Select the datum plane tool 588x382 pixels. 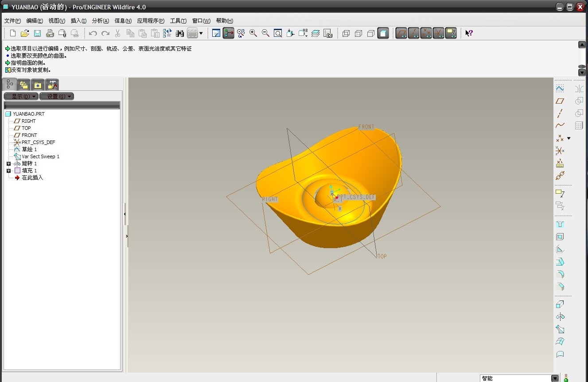pos(560,101)
